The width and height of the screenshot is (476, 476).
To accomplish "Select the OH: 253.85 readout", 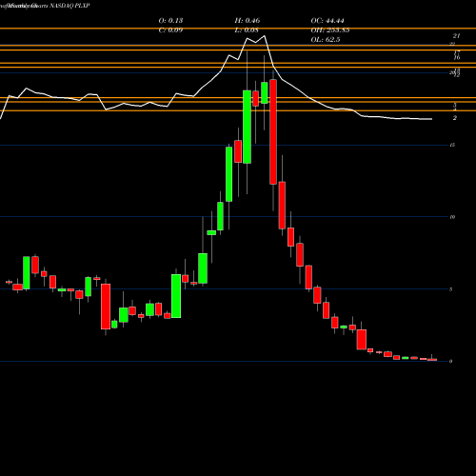I will coord(330,30).
